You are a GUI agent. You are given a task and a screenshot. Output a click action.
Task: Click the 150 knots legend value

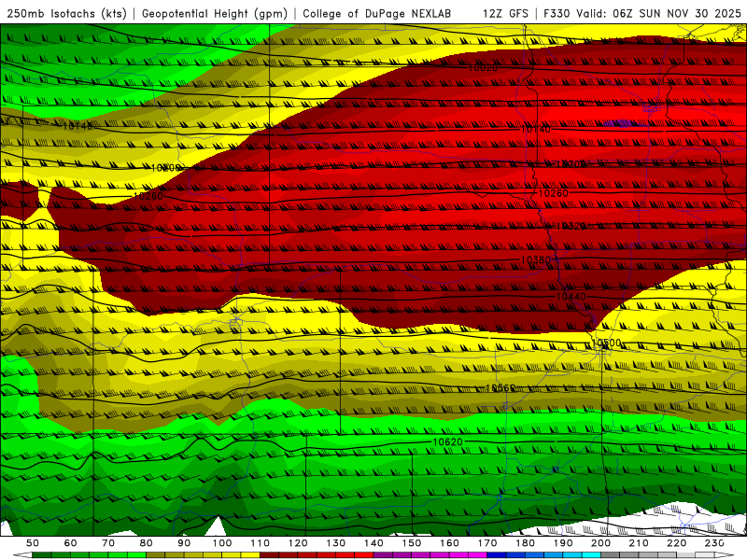point(412,543)
